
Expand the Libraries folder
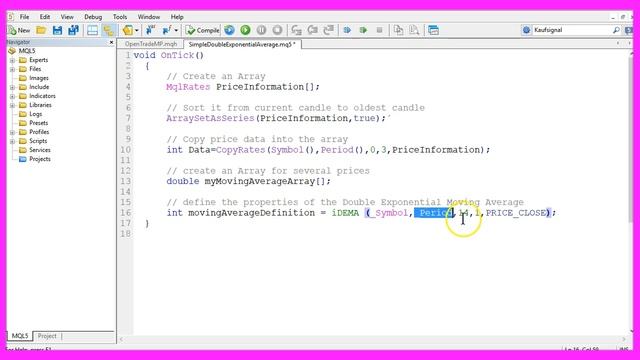12,105
